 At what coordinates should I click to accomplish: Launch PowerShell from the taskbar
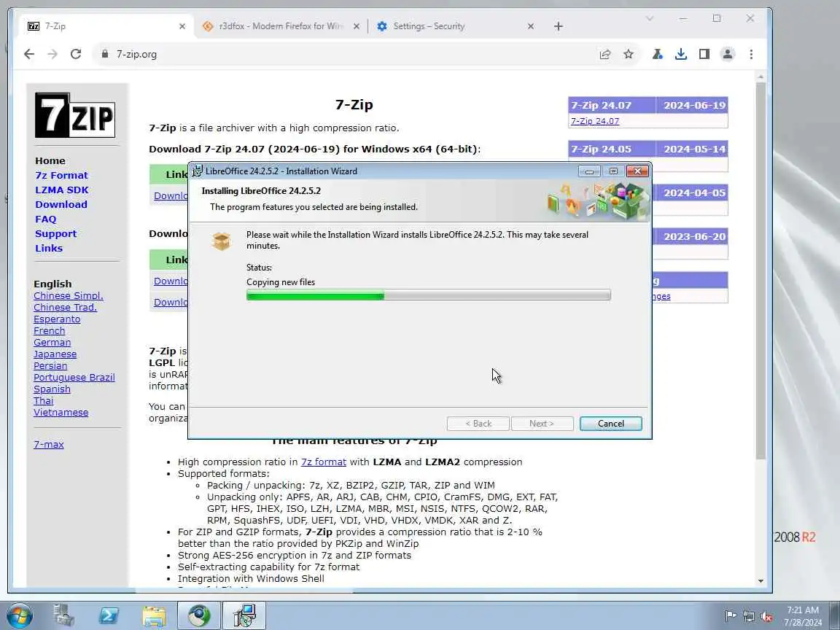pos(109,615)
